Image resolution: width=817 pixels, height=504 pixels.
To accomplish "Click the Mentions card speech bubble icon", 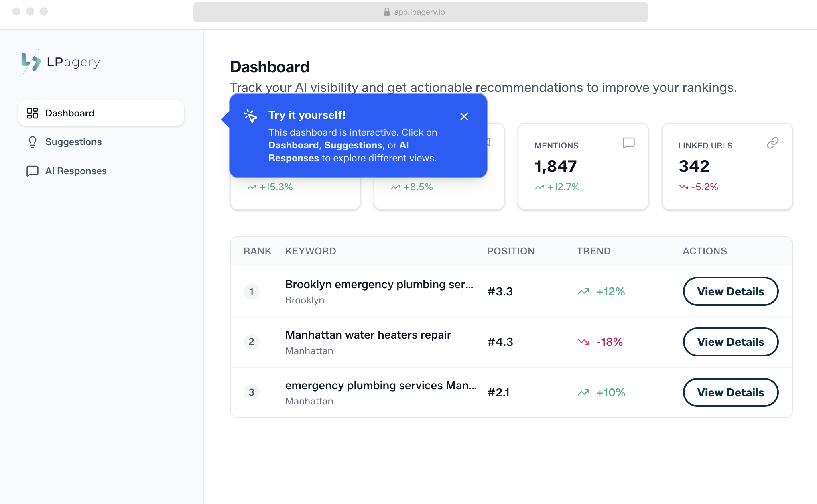I will pos(628,143).
